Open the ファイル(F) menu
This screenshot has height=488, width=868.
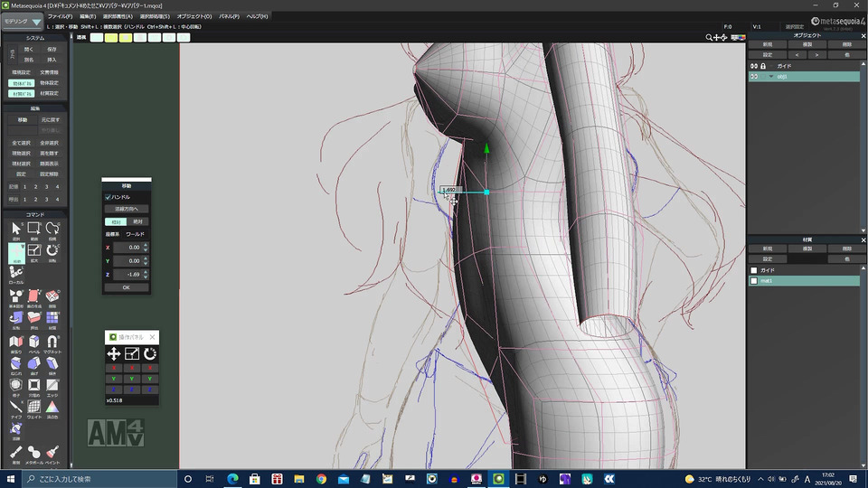(60, 16)
